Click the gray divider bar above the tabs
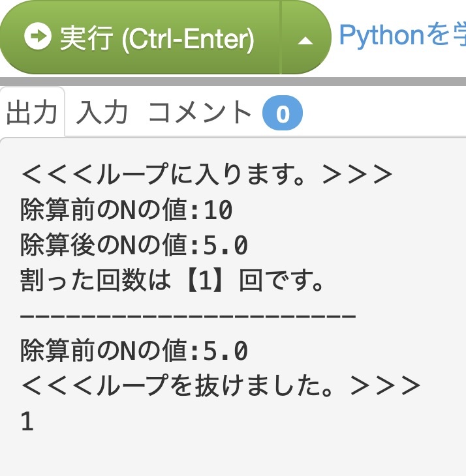Viewport: 466px width, 476px height. click(233, 82)
